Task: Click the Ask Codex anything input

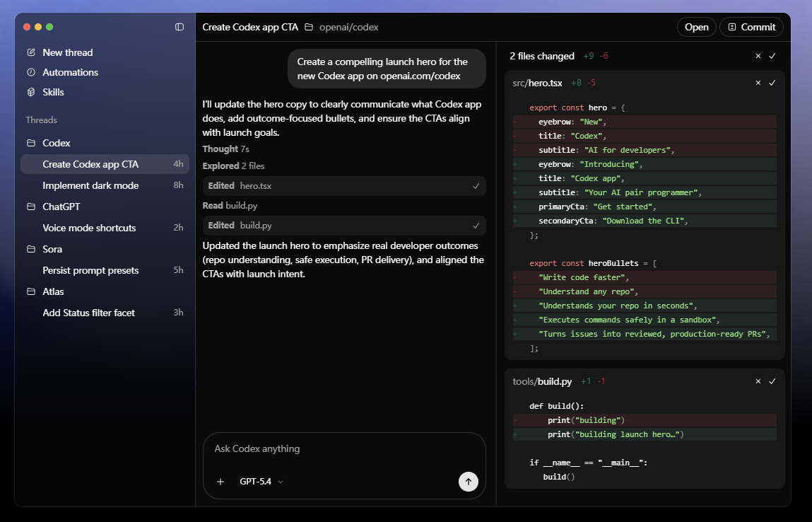Action: point(344,449)
